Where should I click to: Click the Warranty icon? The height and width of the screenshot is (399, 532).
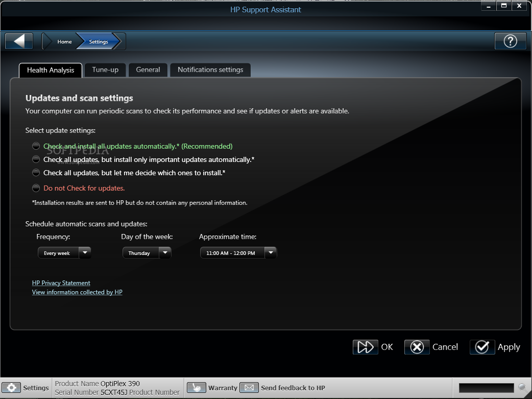click(x=197, y=387)
